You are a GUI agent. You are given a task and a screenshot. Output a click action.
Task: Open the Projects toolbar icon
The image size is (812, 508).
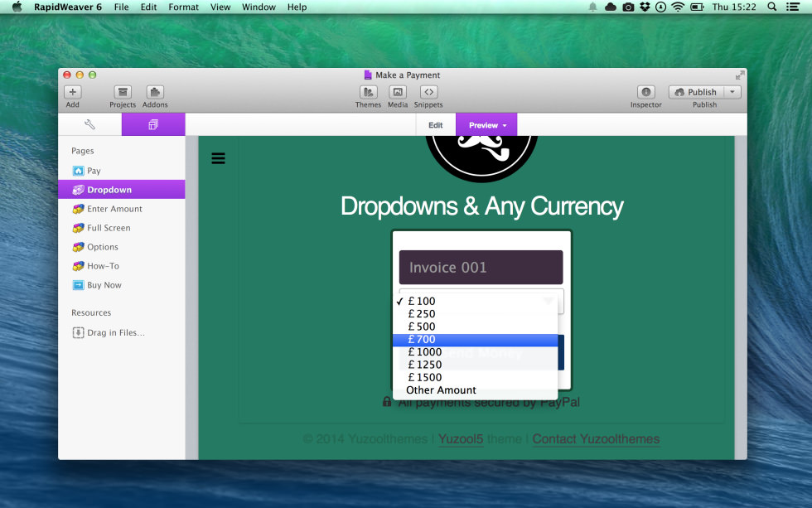123,92
